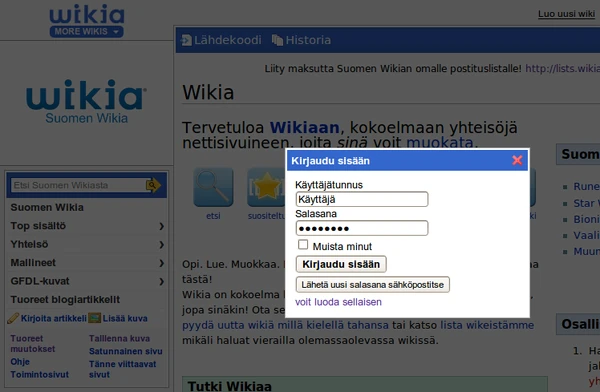
Task: Click the suositeltu star icon
Action: coord(267,187)
